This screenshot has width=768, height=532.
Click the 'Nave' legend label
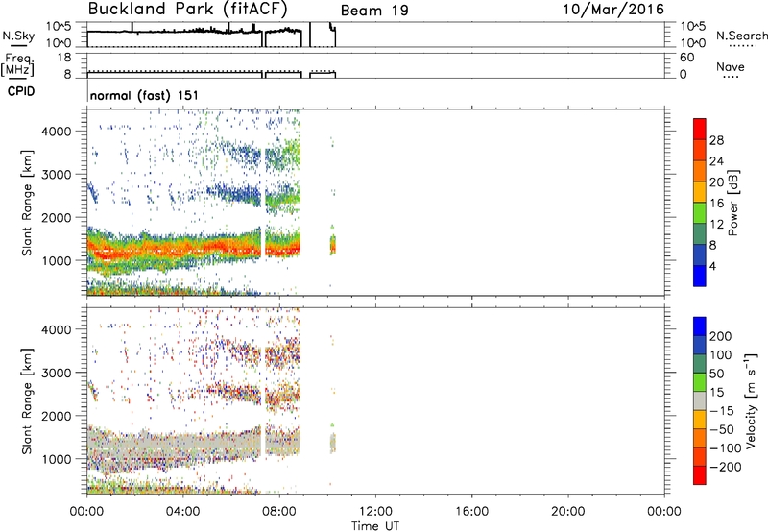point(731,67)
